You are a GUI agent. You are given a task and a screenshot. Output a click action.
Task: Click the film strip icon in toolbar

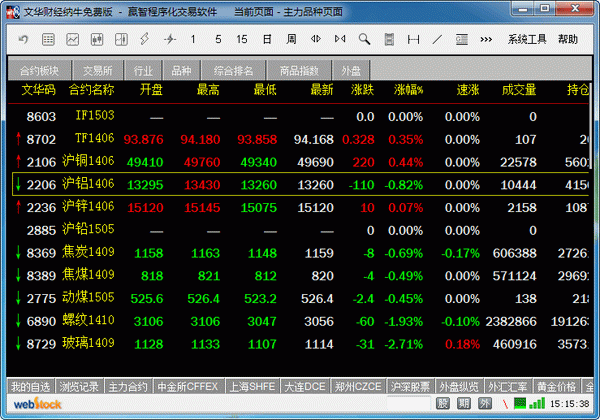coord(389,39)
